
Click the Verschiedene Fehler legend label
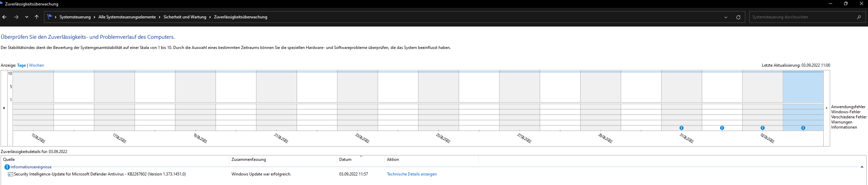pyautogui.click(x=849, y=117)
